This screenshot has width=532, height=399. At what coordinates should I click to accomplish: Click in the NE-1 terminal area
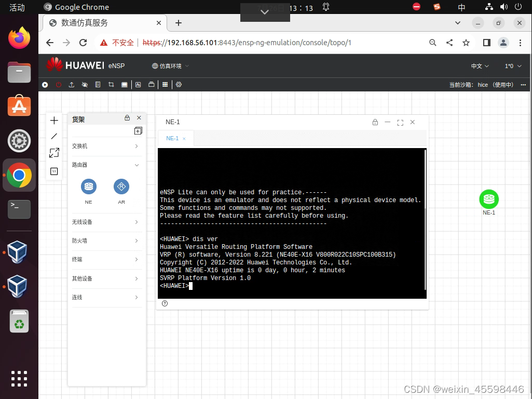tap(291, 223)
